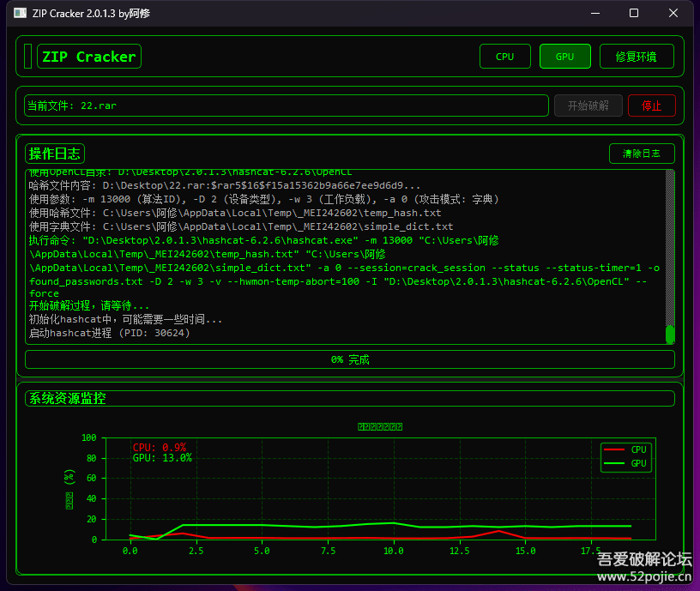Switch to CPU cracking mode
700x591 pixels.
[x=504, y=57]
